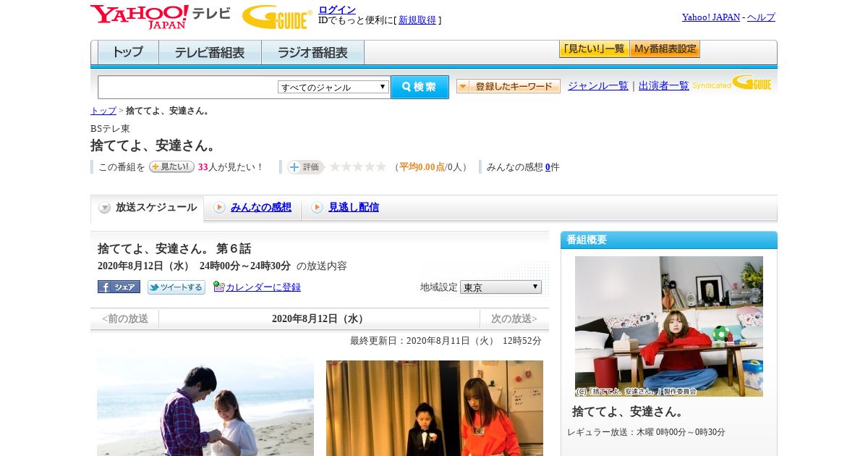Click the arrow icon beside みんなの感想
This screenshot has height=456, width=868.
219,208
